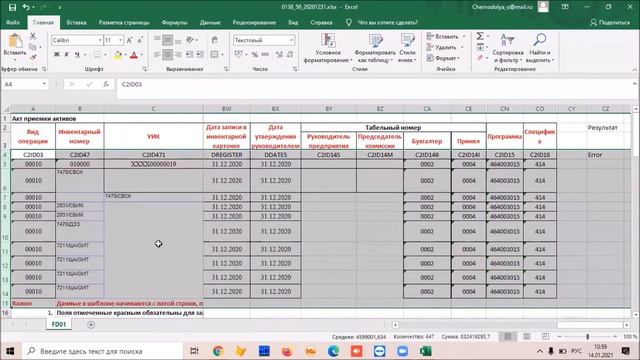640x360 pixels.
Task: Click the Decrease Indent icon
Action: 190,54
